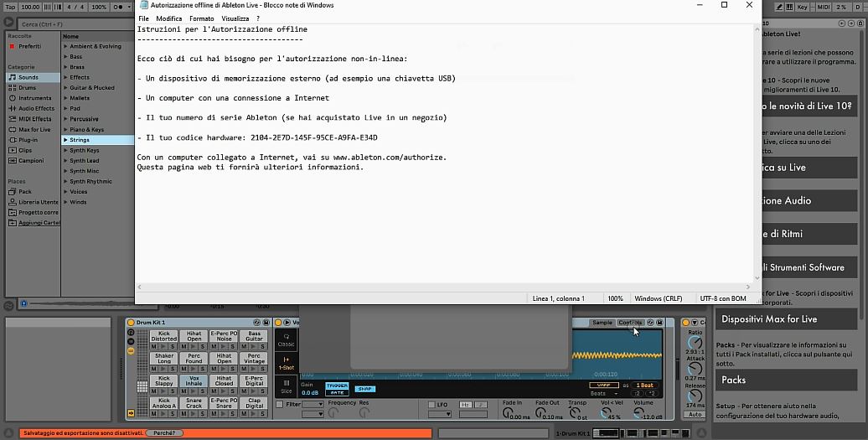Image resolution: width=868 pixels, height=440 pixels.
Task: Open the Pack place in browser
Action: (33, 191)
